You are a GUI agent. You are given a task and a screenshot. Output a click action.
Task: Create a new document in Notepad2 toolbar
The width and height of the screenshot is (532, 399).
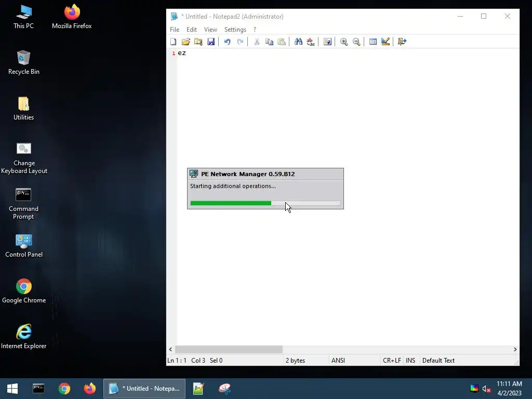coord(174,42)
